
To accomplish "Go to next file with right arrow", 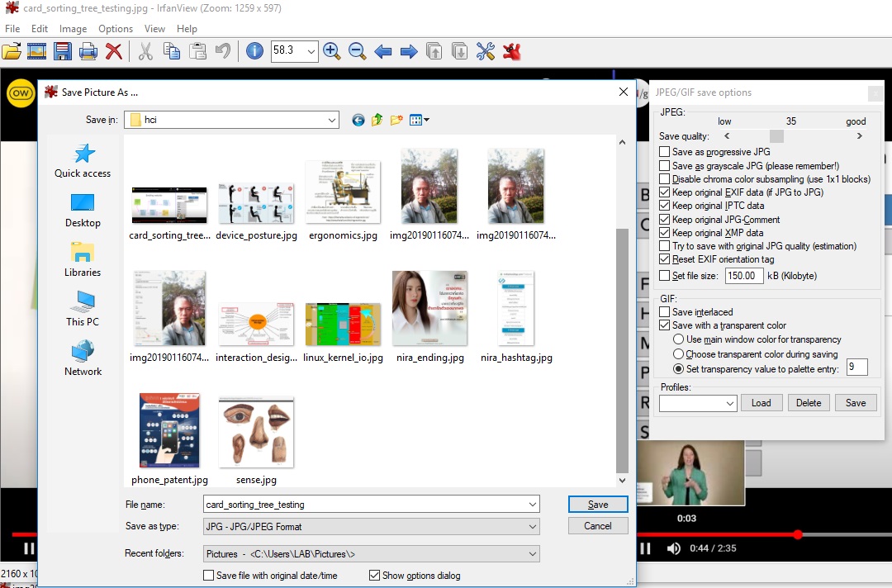I will click(409, 52).
